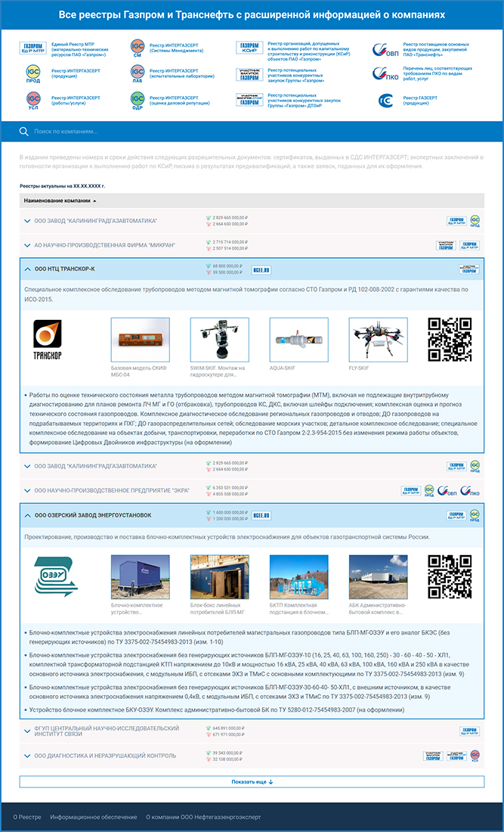This screenshot has width=504, height=832.
Task: Click the ПКО registry icon in header
Action: point(385,73)
